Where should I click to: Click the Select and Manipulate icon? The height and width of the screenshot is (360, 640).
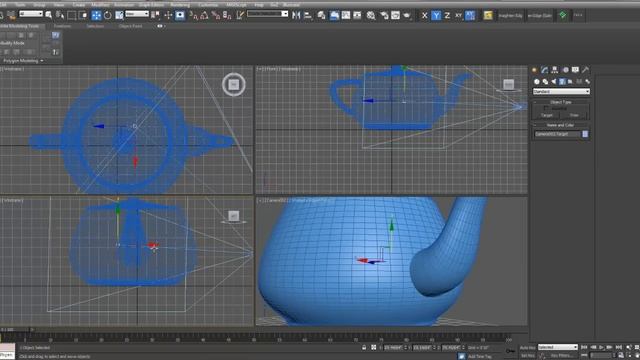(x=168, y=16)
